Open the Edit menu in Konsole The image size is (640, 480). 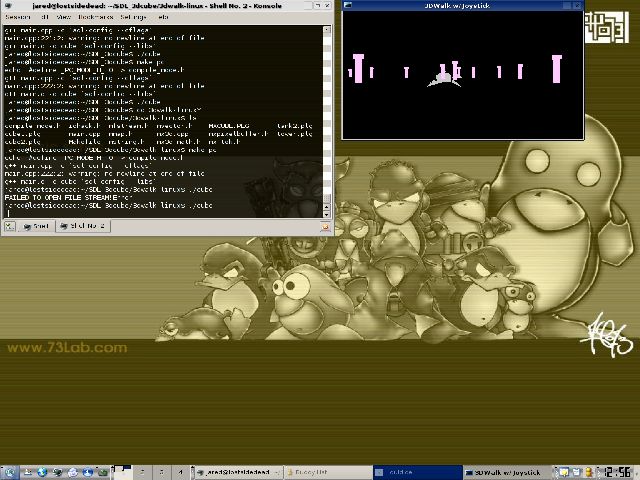(x=45, y=17)
